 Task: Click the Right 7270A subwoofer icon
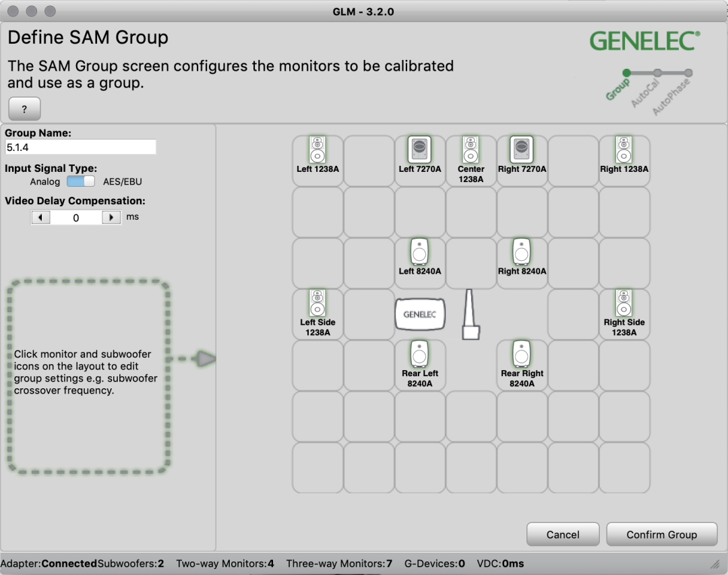521,150
